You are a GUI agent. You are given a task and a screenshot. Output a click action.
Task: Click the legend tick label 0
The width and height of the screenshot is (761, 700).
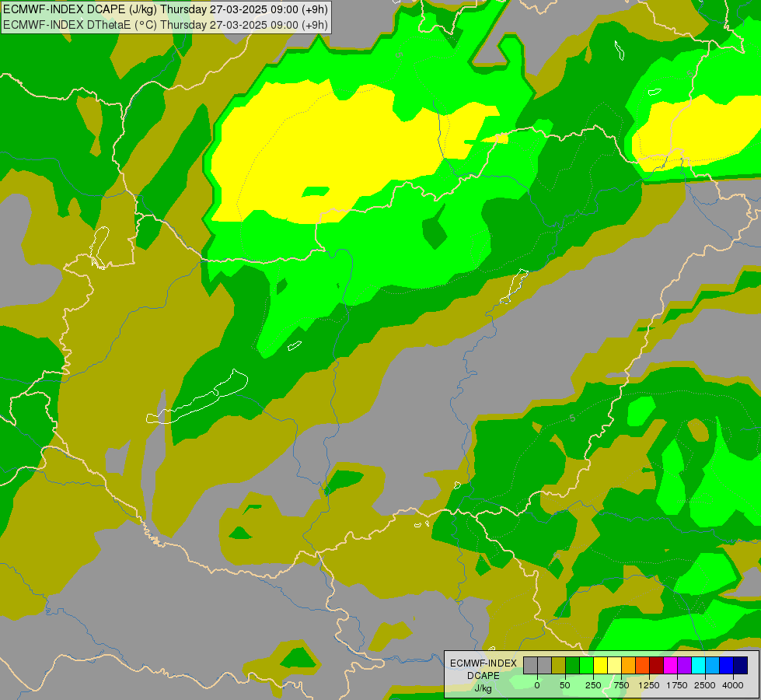(537, 685)
